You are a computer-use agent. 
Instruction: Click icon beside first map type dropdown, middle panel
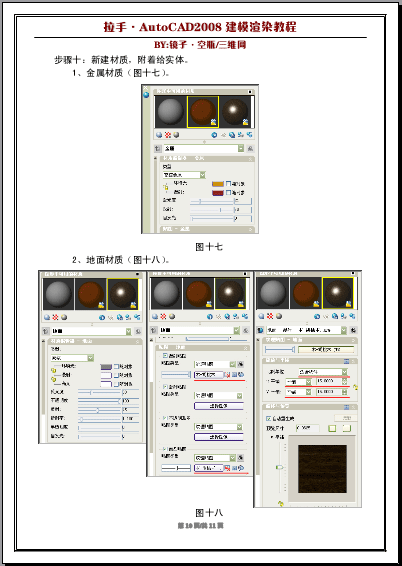241,365
